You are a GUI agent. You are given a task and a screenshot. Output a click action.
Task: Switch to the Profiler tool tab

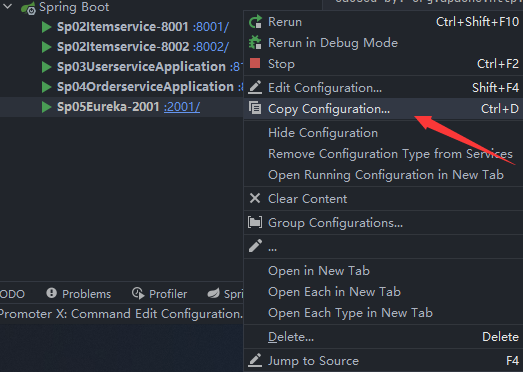[159, 294]
